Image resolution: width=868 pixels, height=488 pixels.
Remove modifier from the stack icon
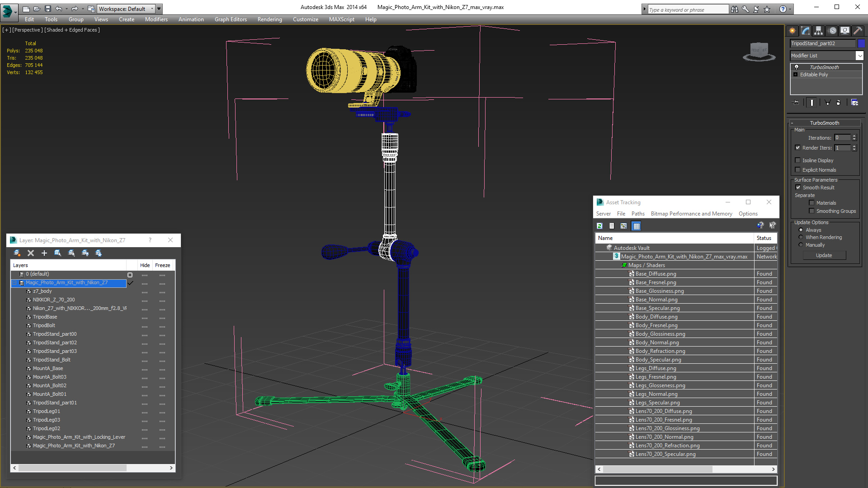coord(839,103)
